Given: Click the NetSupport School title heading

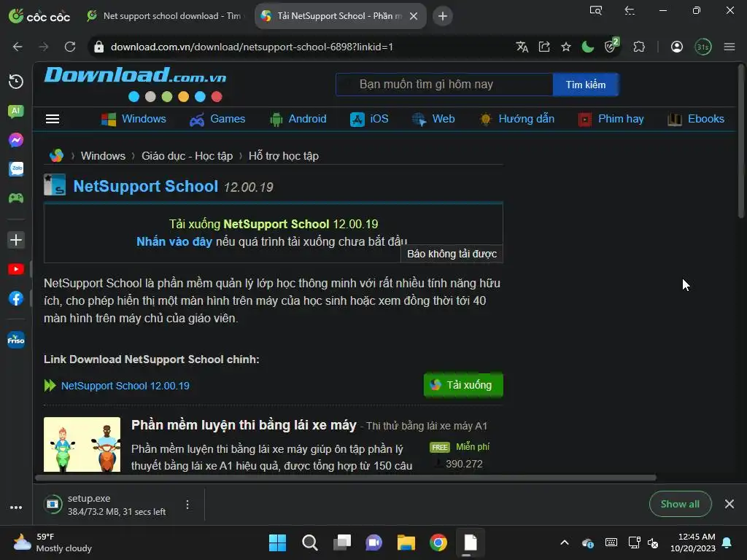Looking at the screenshot, I should pyautogui.click(x=146, y=186).
